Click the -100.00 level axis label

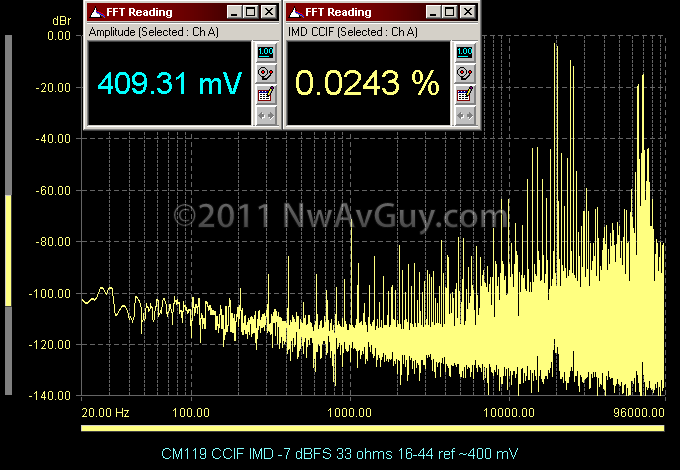[50, 294]
